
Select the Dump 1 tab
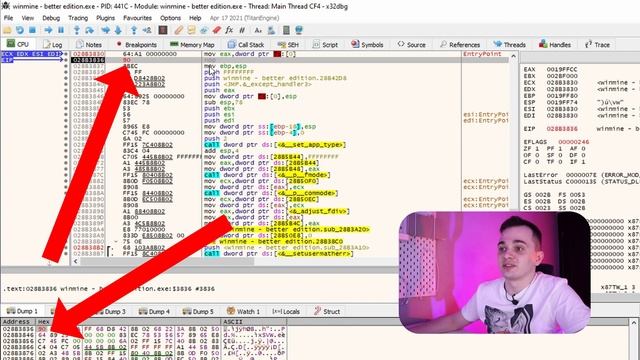coord(22,311)
